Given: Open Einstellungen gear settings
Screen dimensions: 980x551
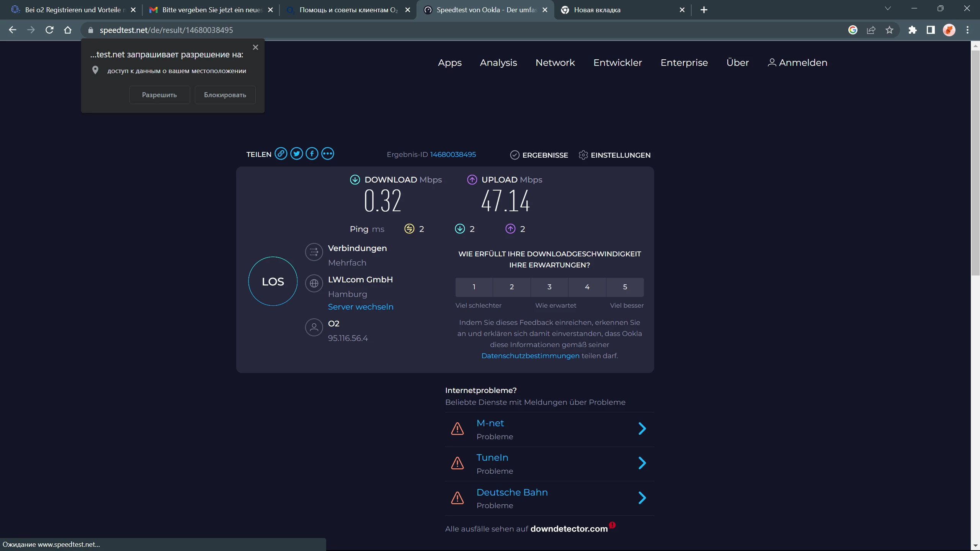Looking at the screenshot, I should pos(583,155).
